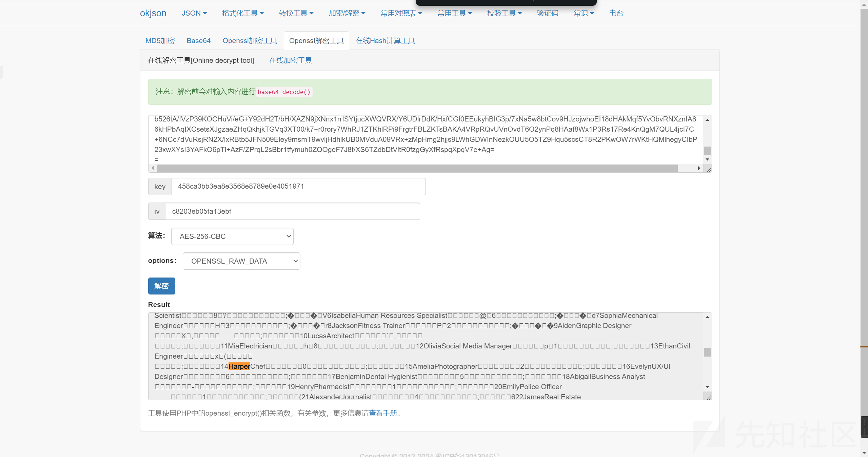The height and width of the screenshot is (457, 868).
Task: Click the iv label addon
Action: click(x=157, y=211)
